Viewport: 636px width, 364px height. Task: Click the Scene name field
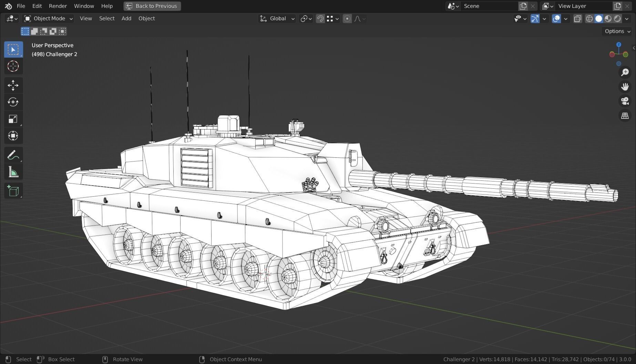click(x=489, y=6)
